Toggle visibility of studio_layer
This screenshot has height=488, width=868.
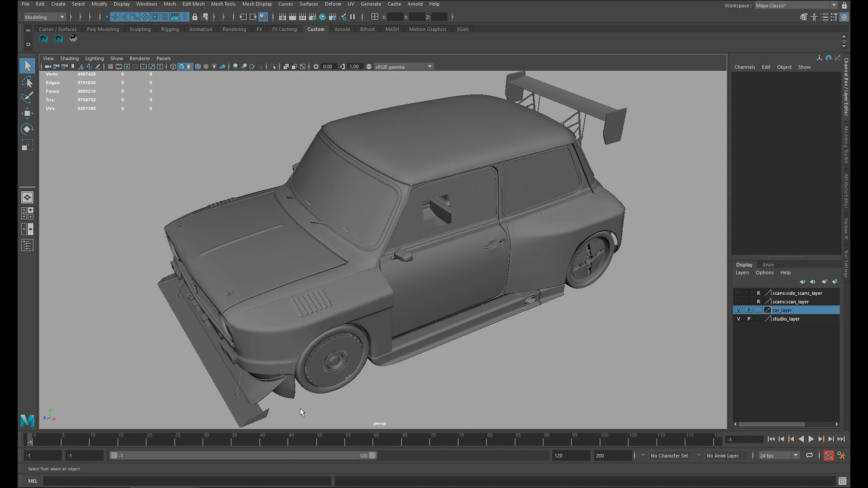pyautogui.click(x=738, y=319)
